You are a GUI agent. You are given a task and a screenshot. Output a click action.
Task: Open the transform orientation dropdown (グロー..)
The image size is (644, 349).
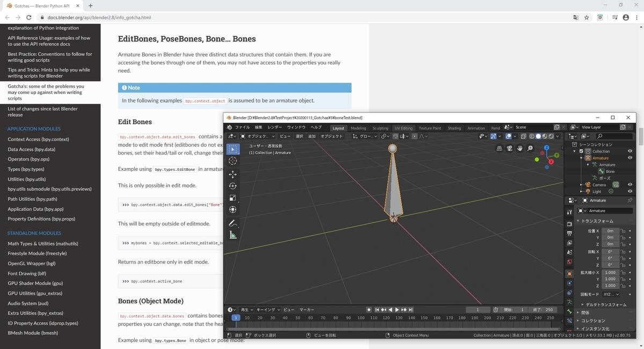coord(364,136)
